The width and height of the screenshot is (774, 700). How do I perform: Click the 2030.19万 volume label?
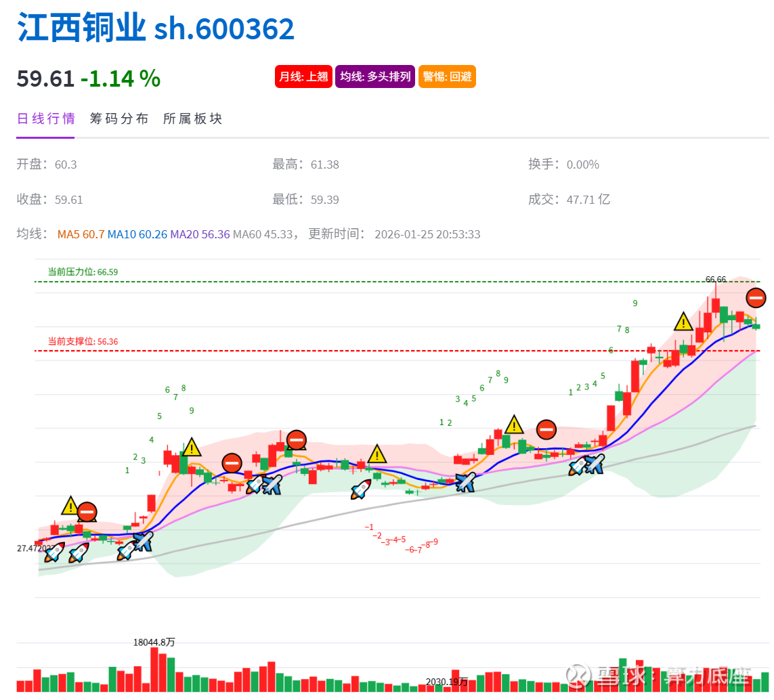(x=447, y=682)
